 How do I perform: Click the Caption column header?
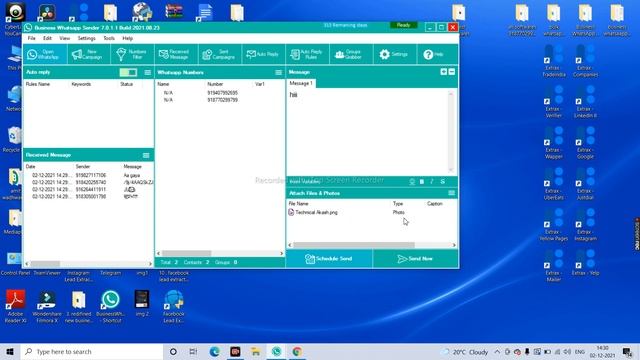coord(435,204)
